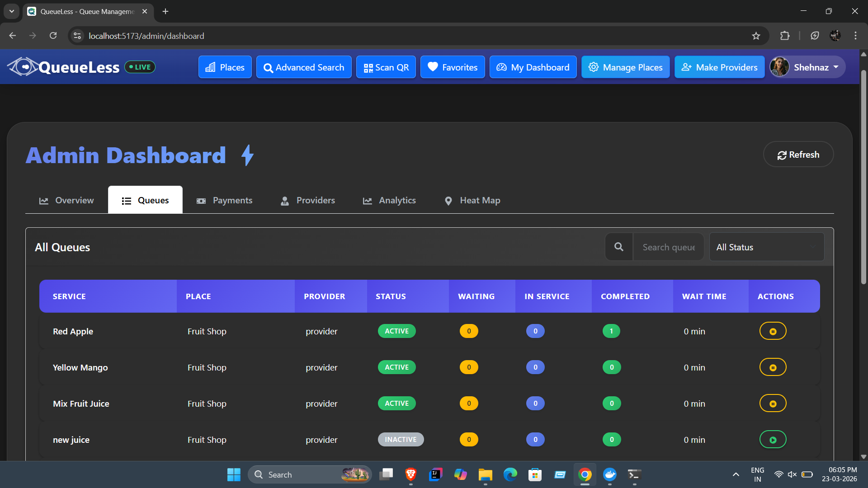Screen dimensions: 868x488
Task: Pause the Red Apple queue
Action: (x=773, y=331)
